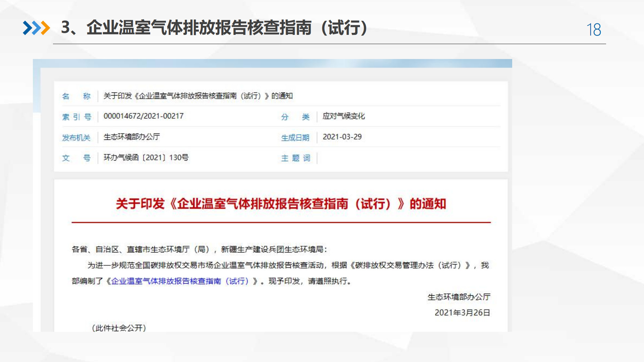Click the 文号 field label
644x362 pixels.
pos(76,158)
